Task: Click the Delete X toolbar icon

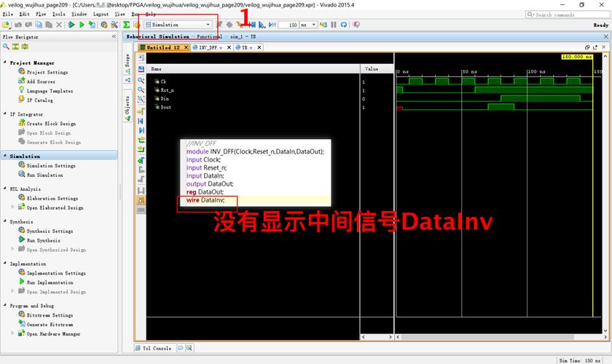Action: pyautogui.click(x=59, y=25)
